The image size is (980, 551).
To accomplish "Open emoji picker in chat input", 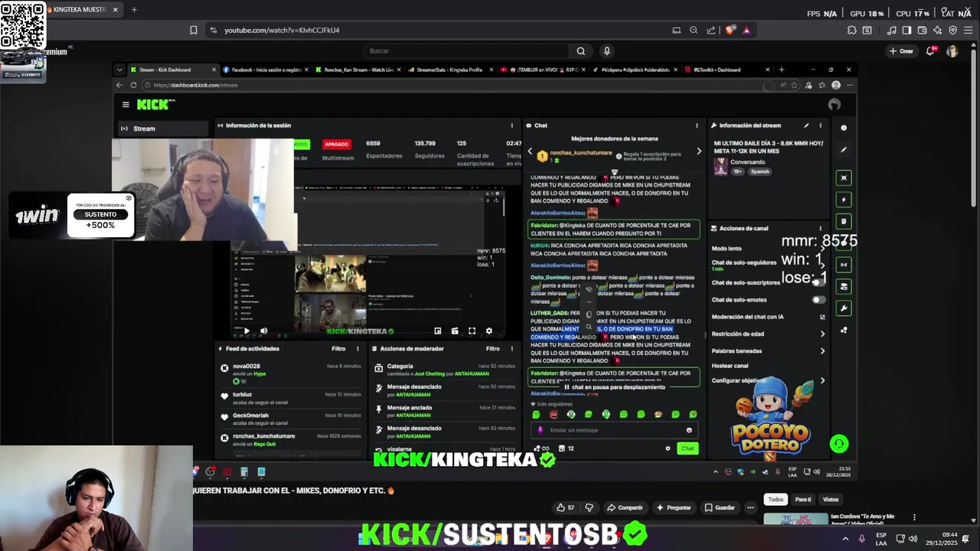I will pyautogui.click(x=689, y=430).
